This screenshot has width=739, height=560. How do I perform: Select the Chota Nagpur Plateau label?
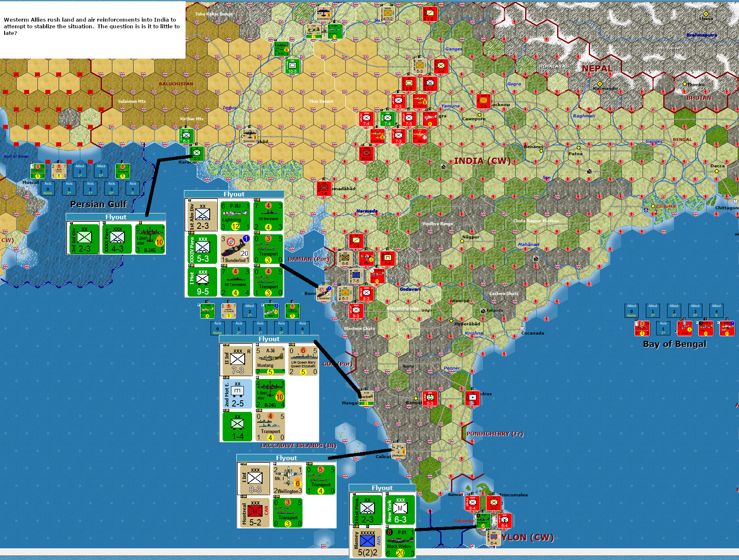coord(536,221)
